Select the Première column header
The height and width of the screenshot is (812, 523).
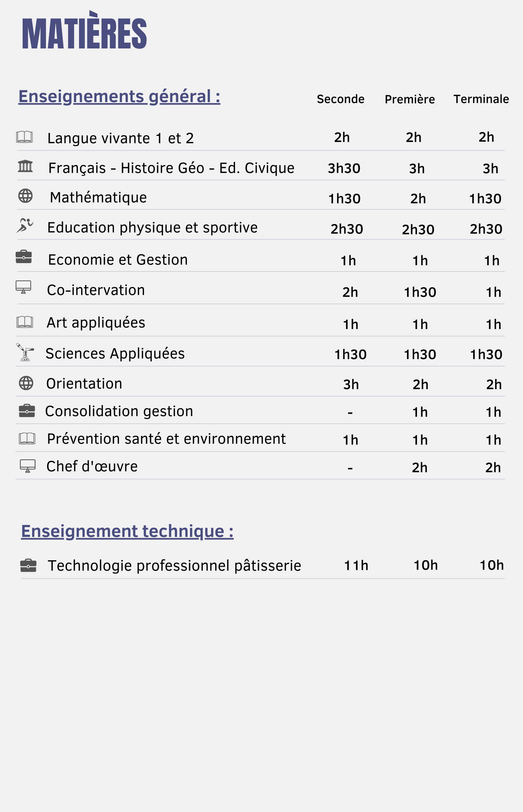click(x=410, y=99)
